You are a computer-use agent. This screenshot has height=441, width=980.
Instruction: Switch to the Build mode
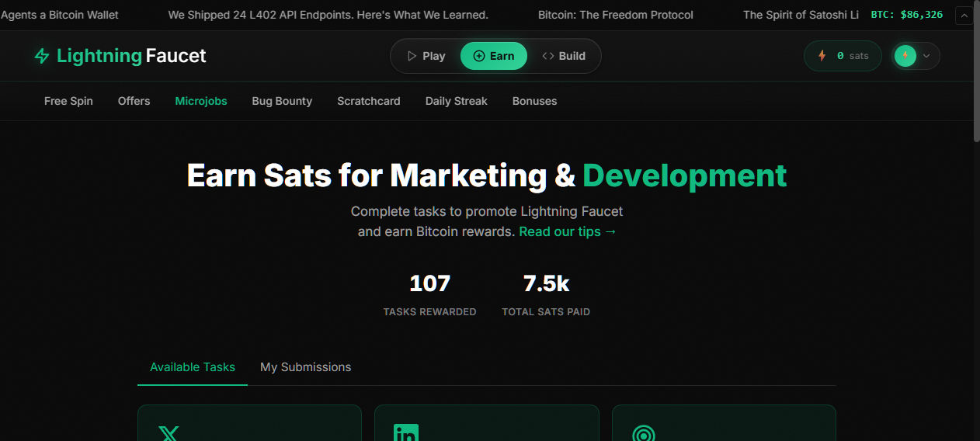[x=564, y=56]
